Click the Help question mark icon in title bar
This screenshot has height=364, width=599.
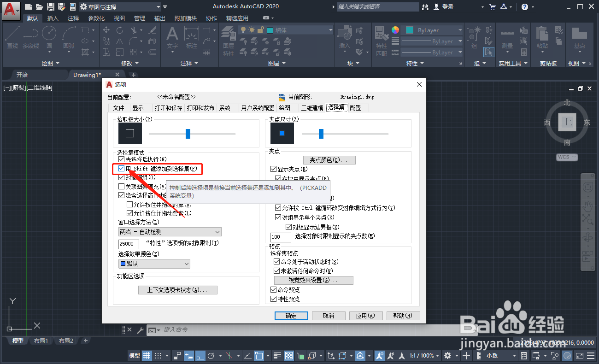click(525, 7)
